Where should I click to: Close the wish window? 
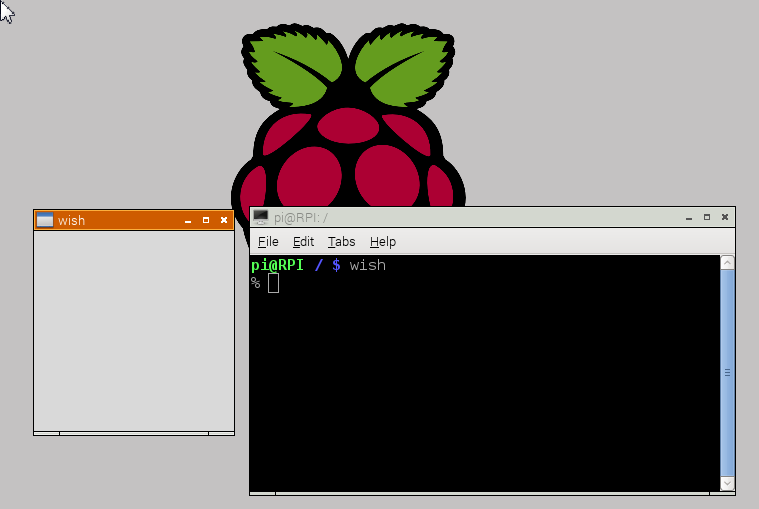click(224, 220)
